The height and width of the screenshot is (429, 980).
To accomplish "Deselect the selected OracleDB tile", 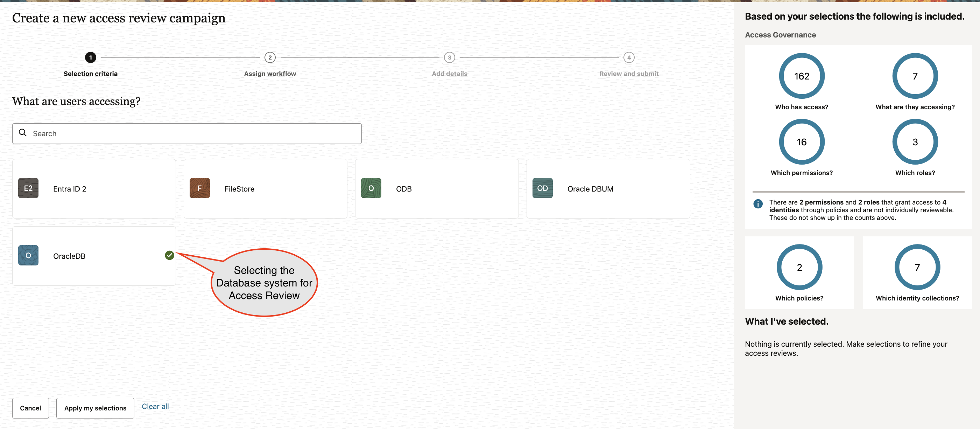I will click(x=93, y=255).
